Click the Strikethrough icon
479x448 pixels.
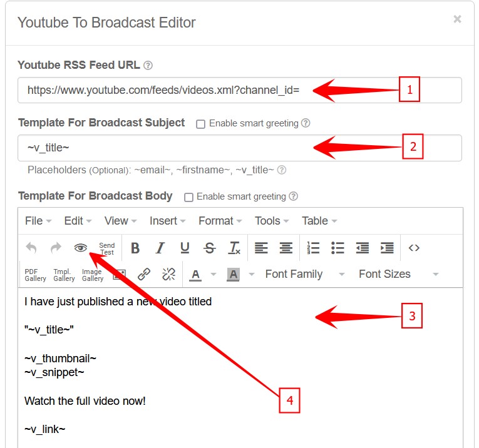tap(210, 248)
